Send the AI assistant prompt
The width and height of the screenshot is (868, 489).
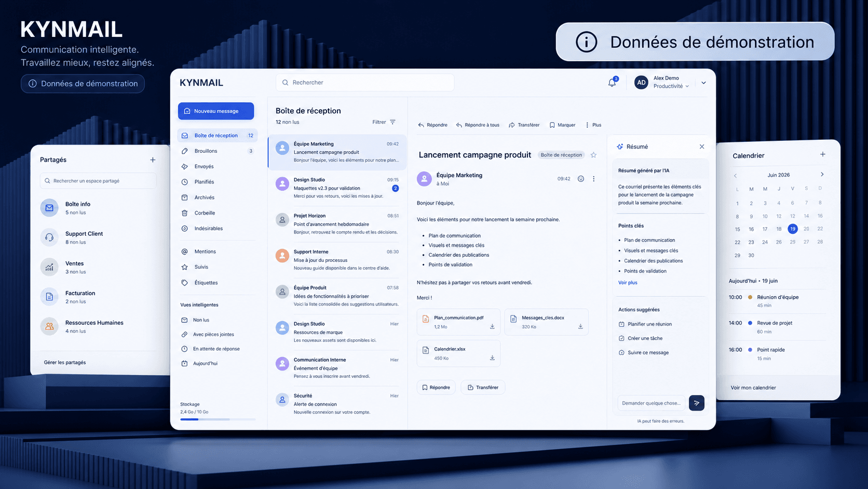[697, 403]
